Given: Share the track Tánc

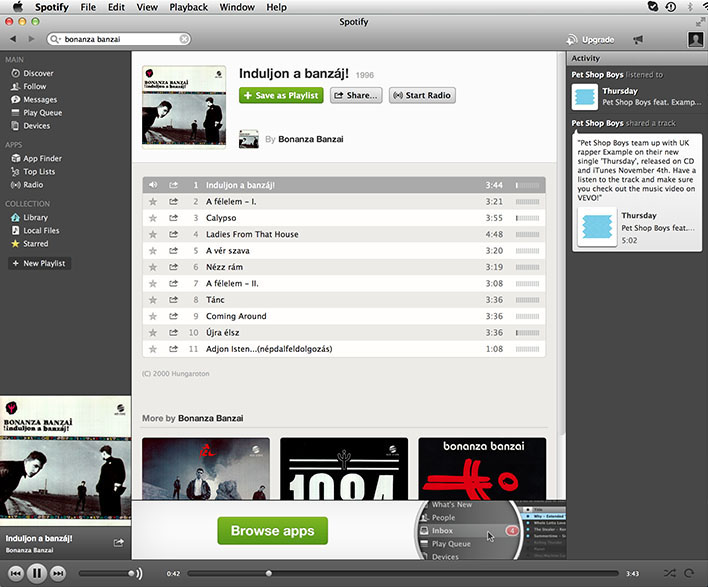Looking at the screenshot, I should pos(173,299).
